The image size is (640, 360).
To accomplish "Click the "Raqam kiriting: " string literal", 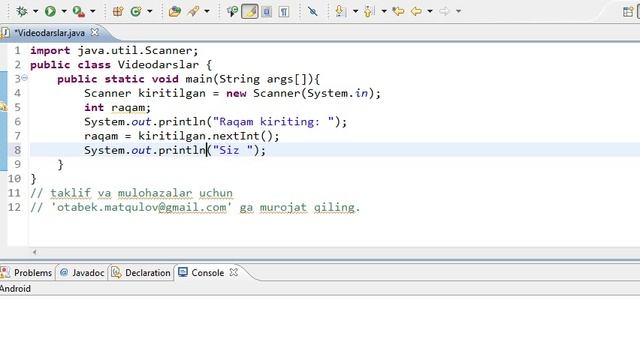I will (273, 122).
